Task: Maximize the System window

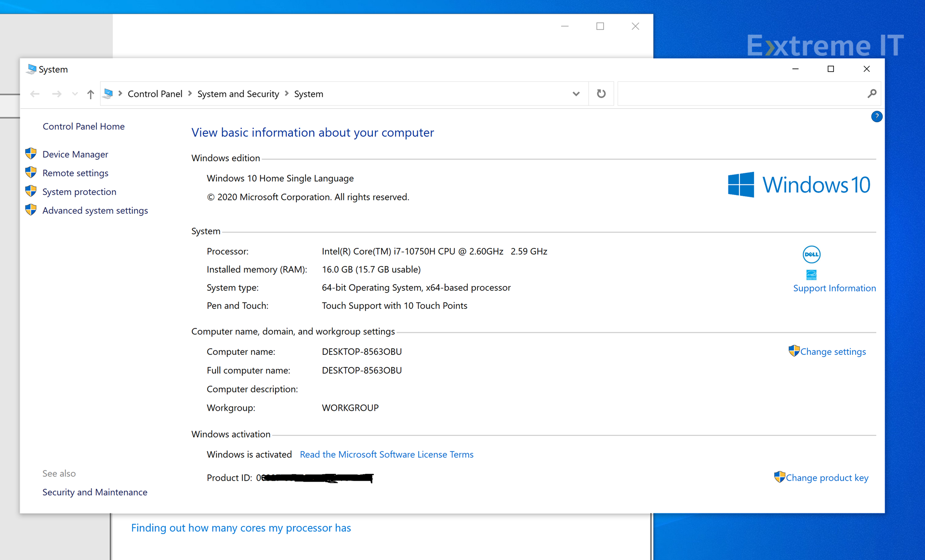Action: click(x=831, y=69)
